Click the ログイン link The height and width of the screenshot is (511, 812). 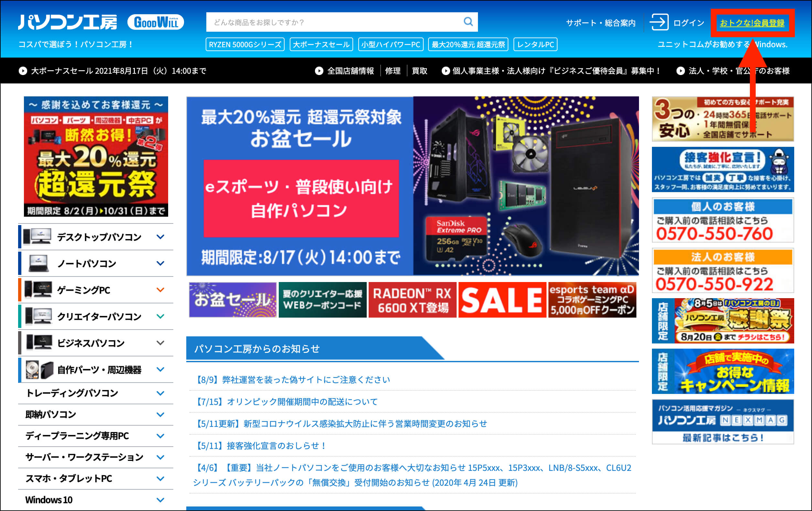click(688, 23)
